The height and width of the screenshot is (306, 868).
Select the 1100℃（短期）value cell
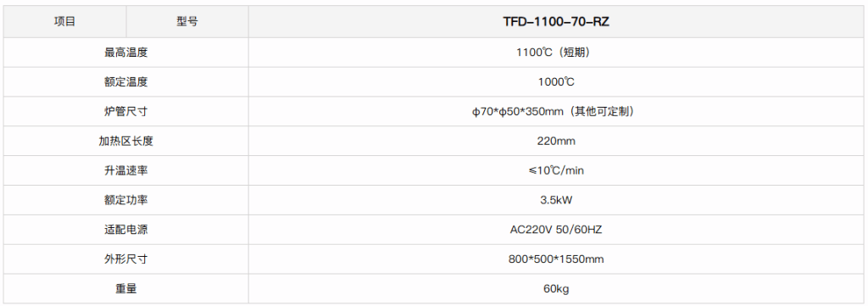point(556,53)
